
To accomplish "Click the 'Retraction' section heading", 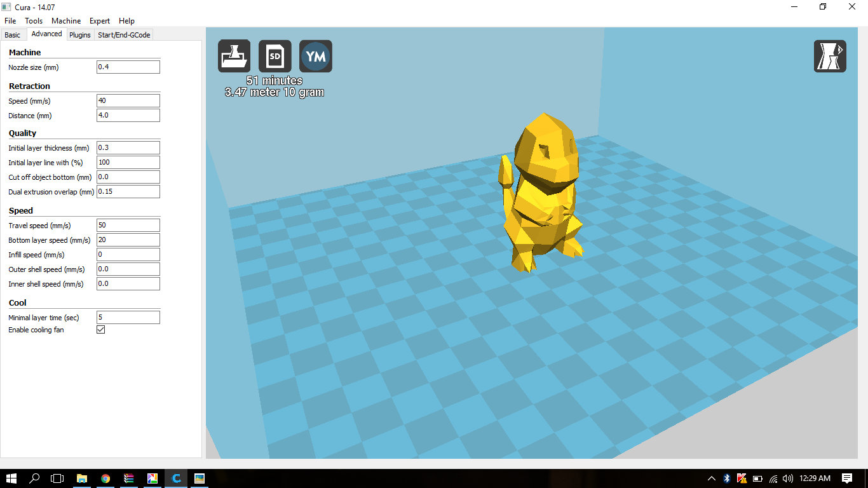I will tap(29, 86).
